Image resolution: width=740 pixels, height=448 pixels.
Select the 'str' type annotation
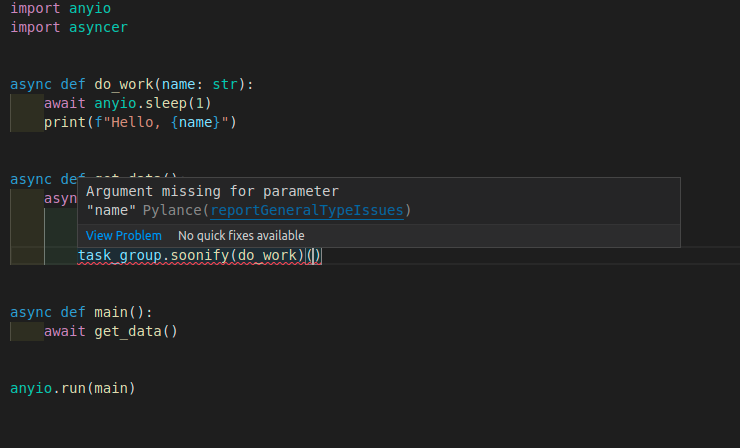click(225, 84)
